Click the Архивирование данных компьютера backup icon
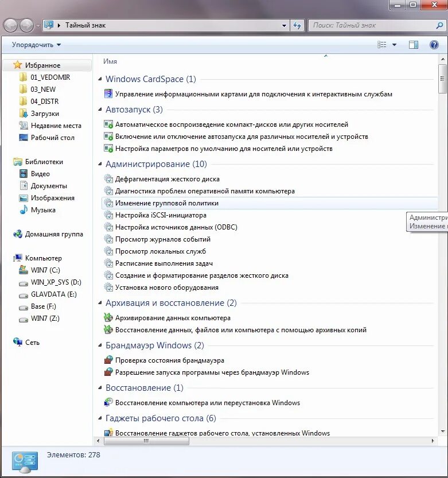 108,317
